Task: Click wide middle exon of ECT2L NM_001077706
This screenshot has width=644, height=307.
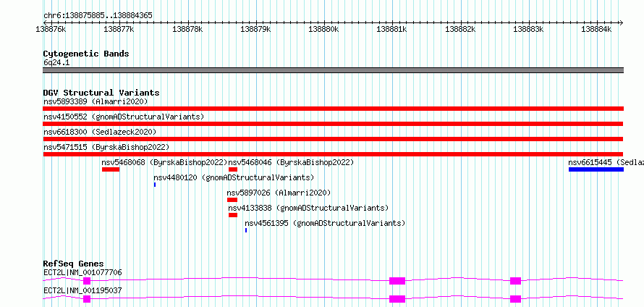Action: tap(397, 281)
